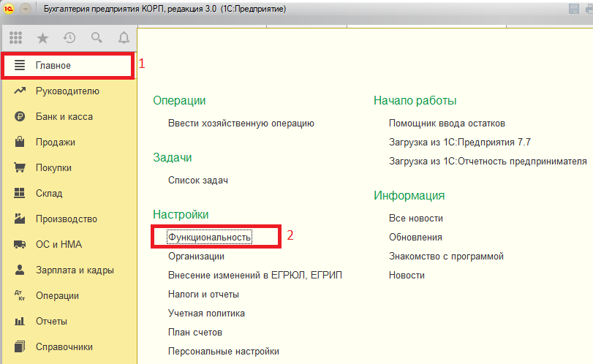Open Ввести хозяйственную операцию
593x364 pixels.
[x=241, y=124]
